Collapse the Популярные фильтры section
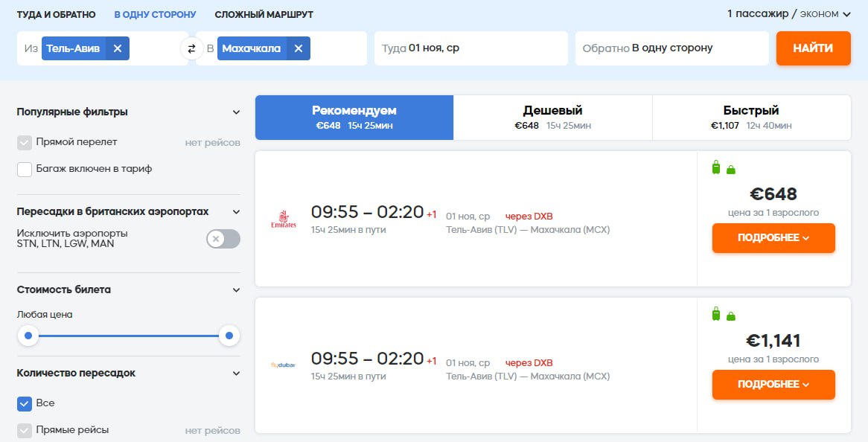Viewport: 868px width, 442px height. pyautogui.click(x=236, y=112)
